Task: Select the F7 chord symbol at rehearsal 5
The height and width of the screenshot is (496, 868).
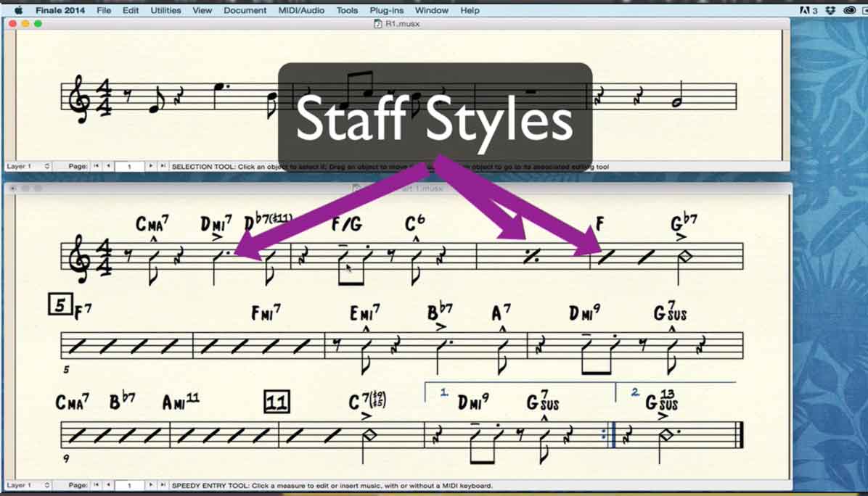Action: pyautogui.click(x=83, y=313)
